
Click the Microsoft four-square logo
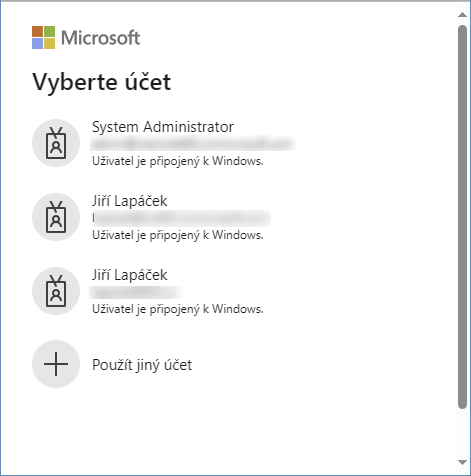[x=44, y=37]
